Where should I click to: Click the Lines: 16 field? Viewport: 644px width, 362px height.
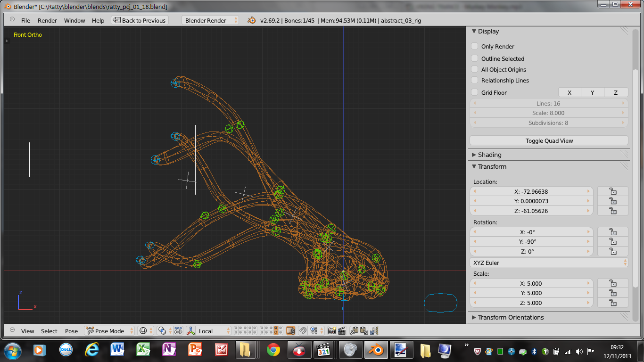tap(549, 103)
